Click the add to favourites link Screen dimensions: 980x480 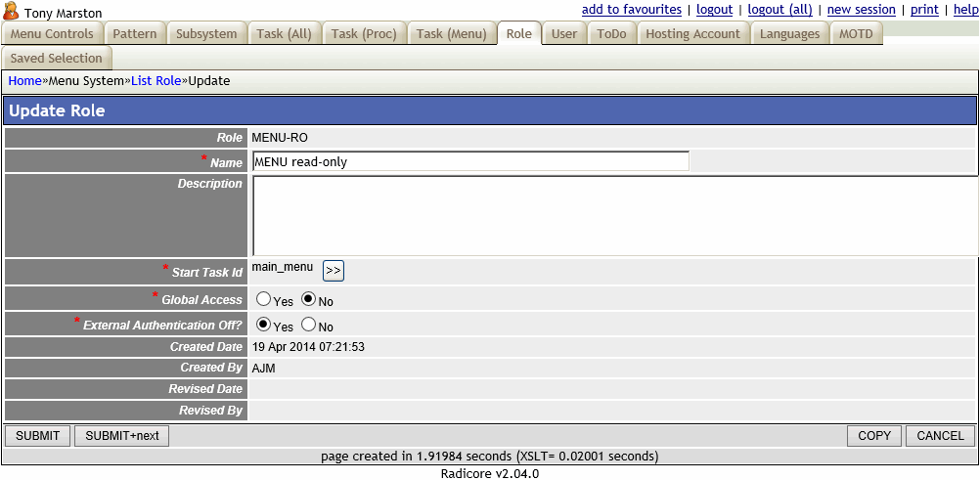point(631,10)
